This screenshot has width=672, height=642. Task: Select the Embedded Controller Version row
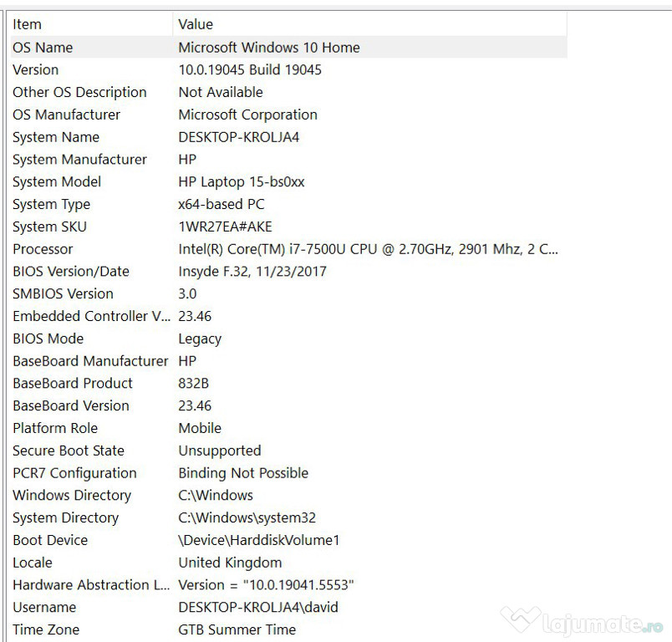coord(289,316)
